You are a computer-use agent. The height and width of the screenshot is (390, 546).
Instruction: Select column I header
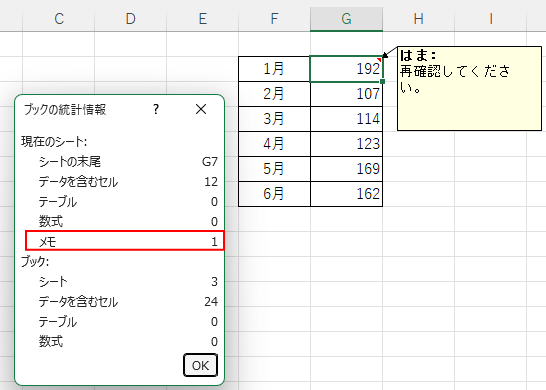[491, 19]
